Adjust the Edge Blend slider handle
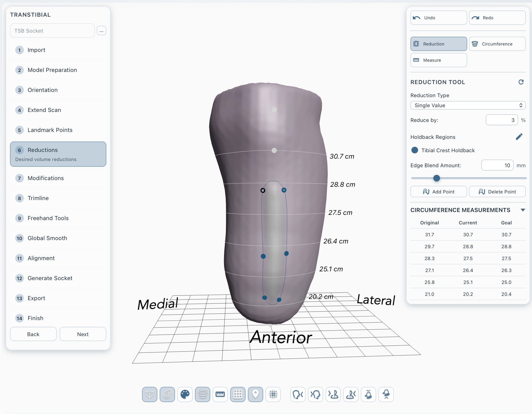This screenshot has height=414, width=532. click(x=436, y=178)
